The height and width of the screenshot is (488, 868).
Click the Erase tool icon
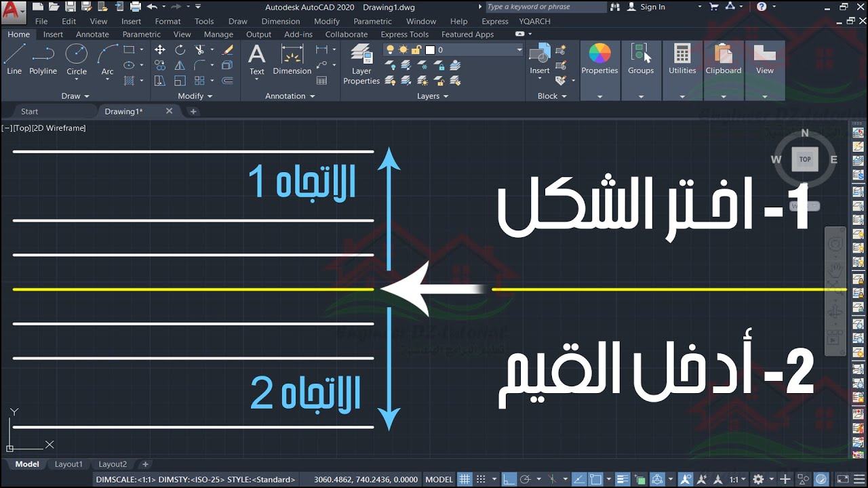pos(228,49)
